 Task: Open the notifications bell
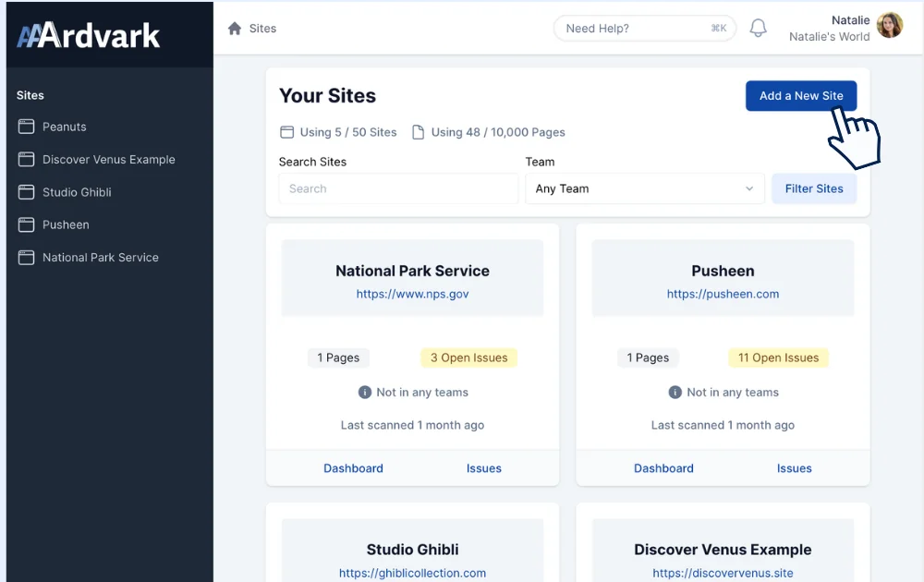[x=758, y=29]
